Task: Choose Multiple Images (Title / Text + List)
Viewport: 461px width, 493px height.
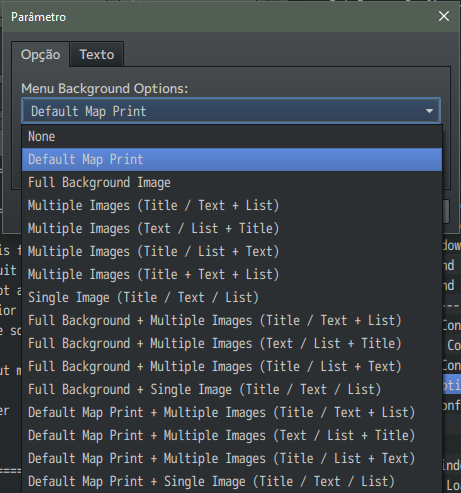Action: tap(232, 206)
